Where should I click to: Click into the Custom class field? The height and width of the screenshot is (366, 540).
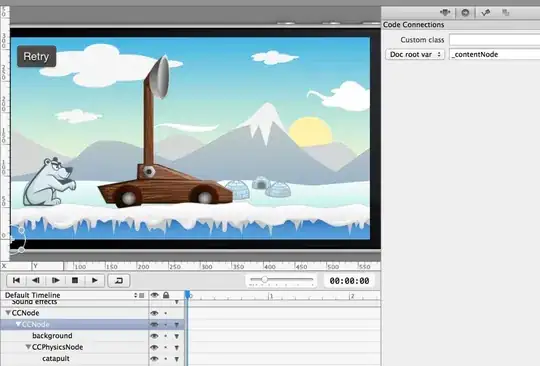tap(495, 40)
